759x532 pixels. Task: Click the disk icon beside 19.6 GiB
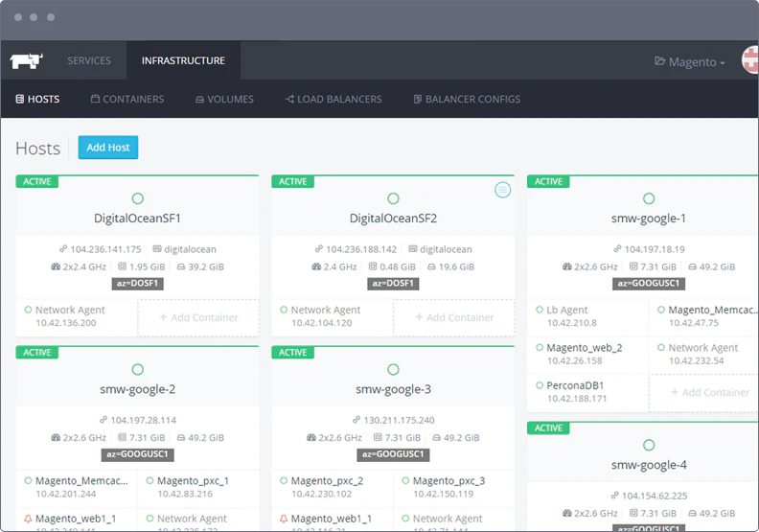click(x=432, y=266)
